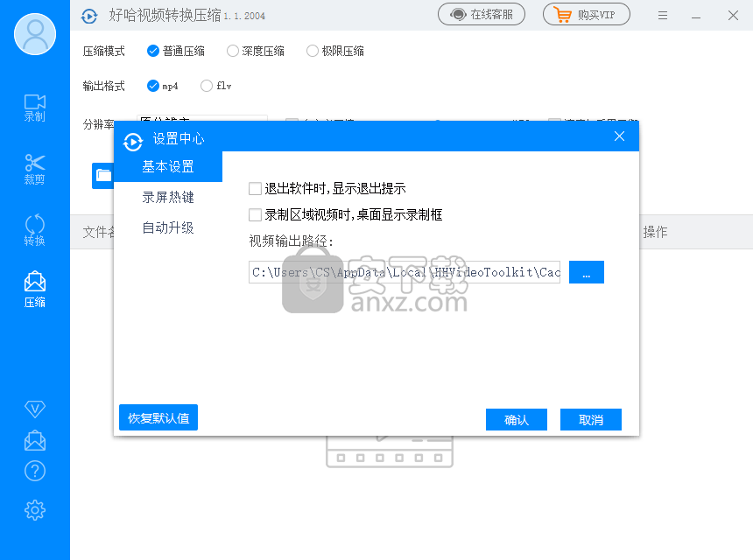The image size is (753, 560).
Task: Cancel settings with 取消 button
Action: pos(591,420)
